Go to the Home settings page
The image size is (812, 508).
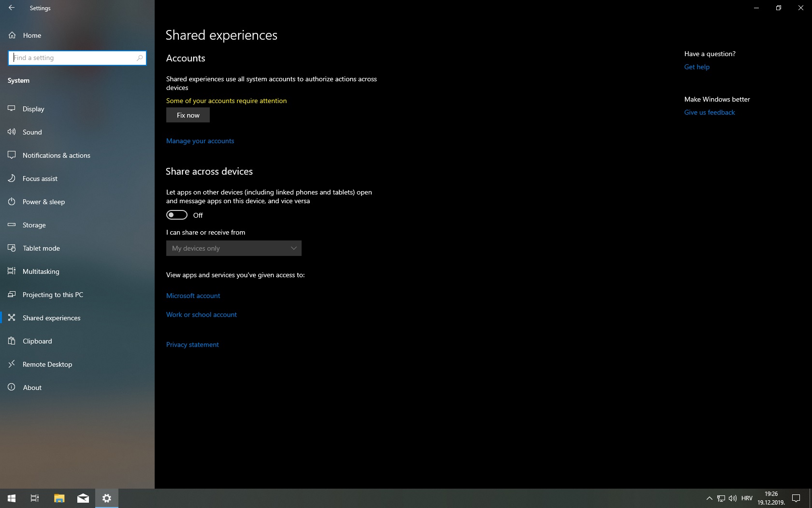(x=32, y=35)
